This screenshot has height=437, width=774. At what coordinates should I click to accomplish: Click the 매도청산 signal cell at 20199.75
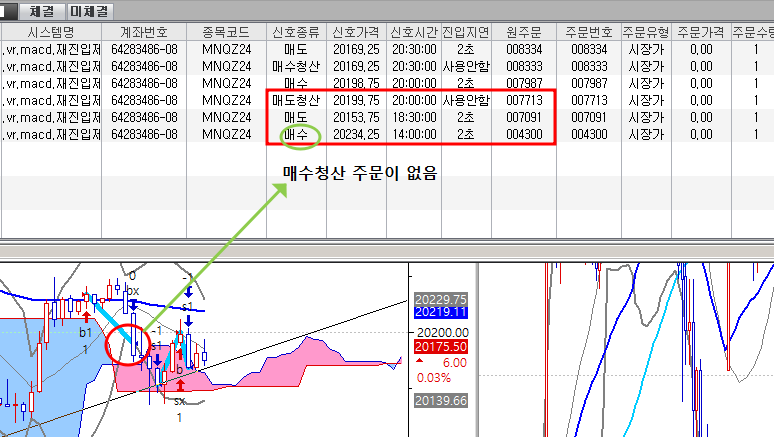pyautogui.click(x=296, y=100)
